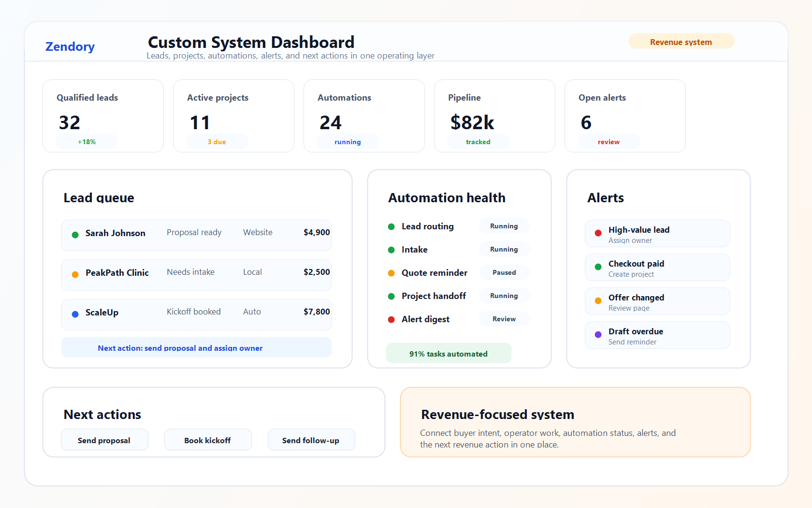Click Next action: send proposal banner
The image size is (812, 508).
pos(196,347)
